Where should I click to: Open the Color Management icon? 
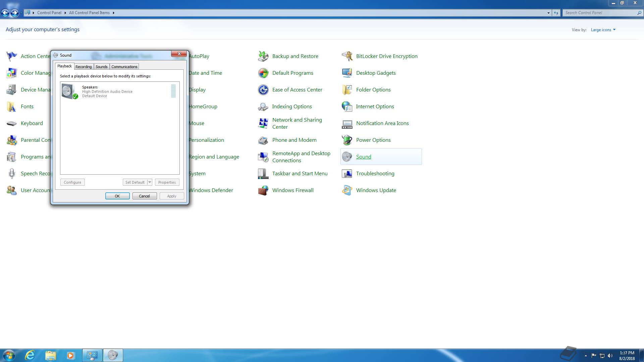point(12,73)
